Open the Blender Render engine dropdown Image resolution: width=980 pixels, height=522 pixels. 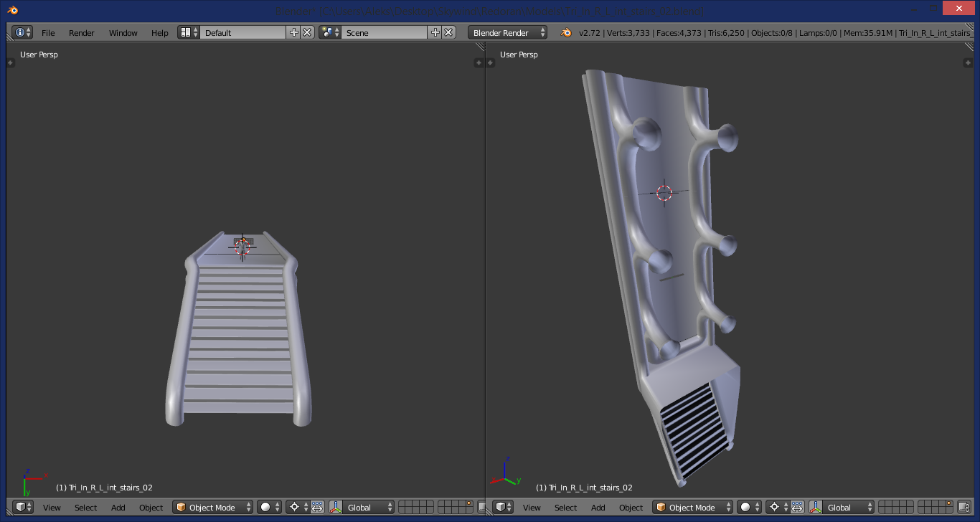[x=508, y=33]
